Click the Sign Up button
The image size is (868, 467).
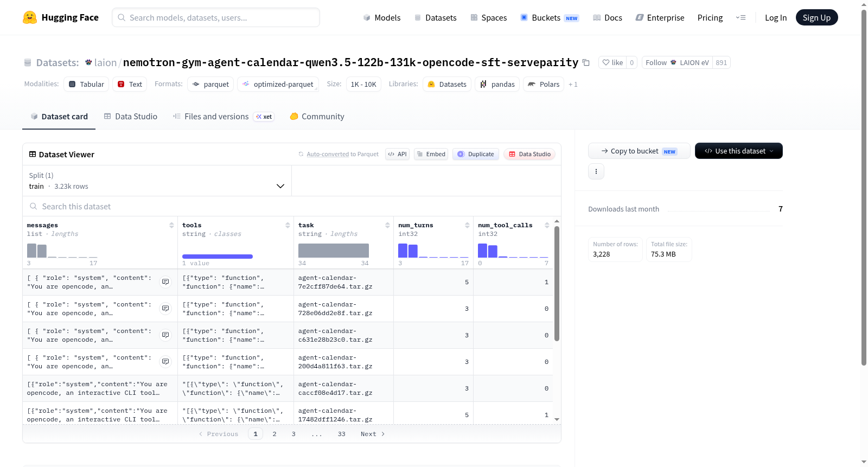click(817, 17)
